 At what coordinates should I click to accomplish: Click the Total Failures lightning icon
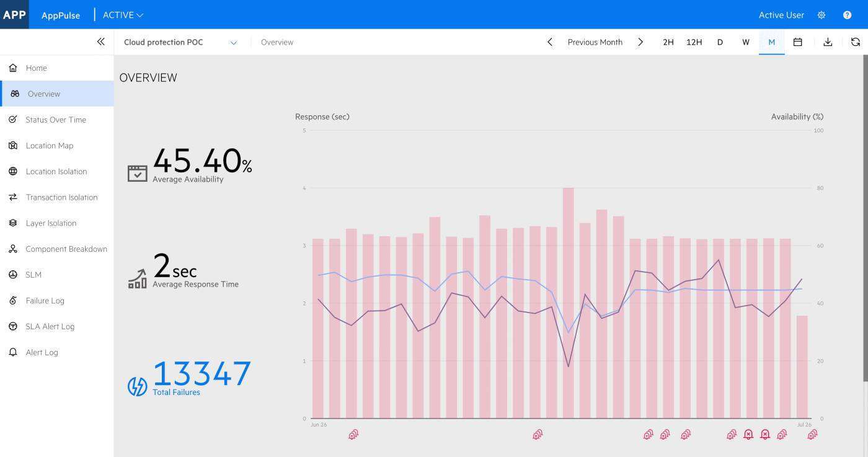point(137,386)
